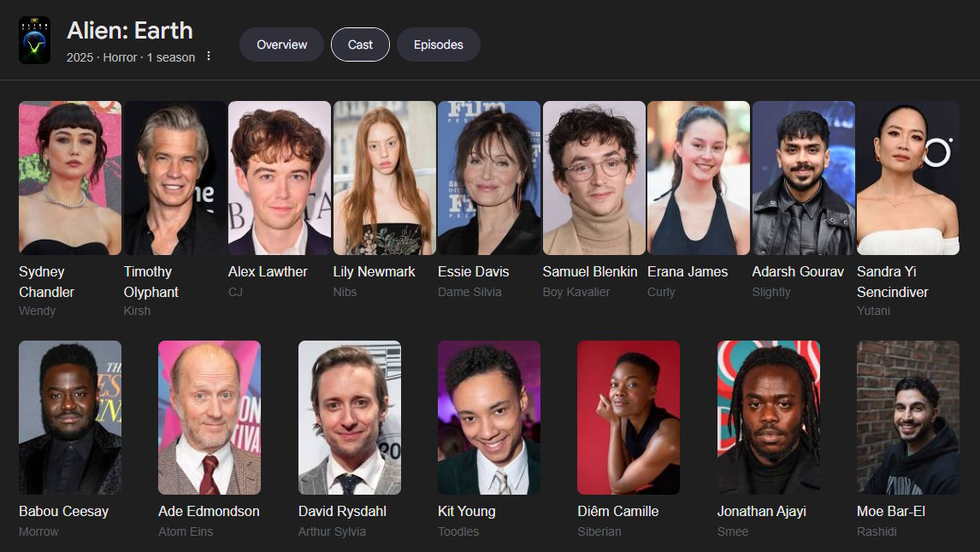Click the Ade Edmondson name link
This screenshot has height=552, width=980.
pyautogui.click(x=209, y=512)
